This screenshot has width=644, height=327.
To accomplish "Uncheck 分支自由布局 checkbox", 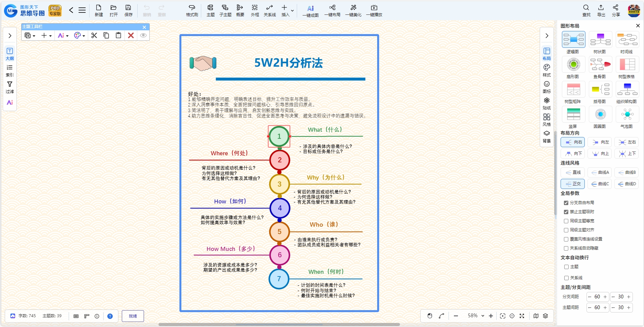I will coord(566,203).
